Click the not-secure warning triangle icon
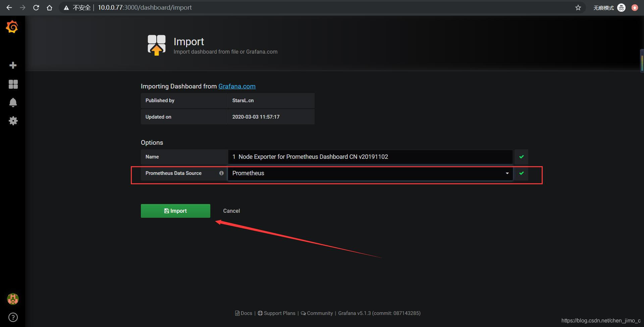This screenshot has height=327, width=644. (x=66, y=8)
